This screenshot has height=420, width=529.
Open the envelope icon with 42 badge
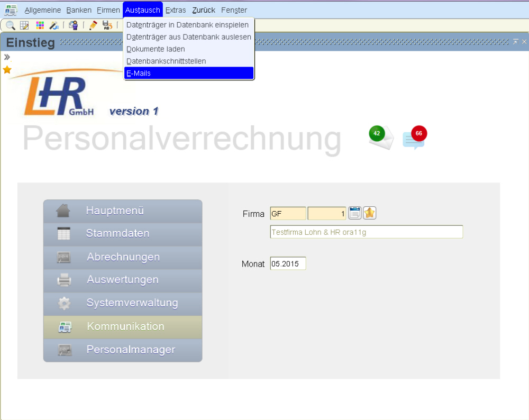click(x=381, y=137)
